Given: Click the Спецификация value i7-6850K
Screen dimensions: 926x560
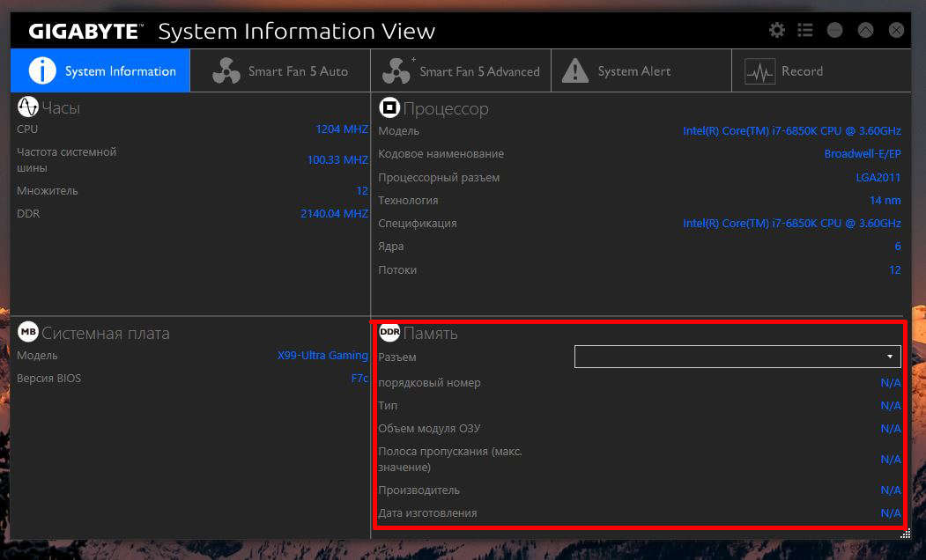Looking at the screenshot, I should (792, 223).
